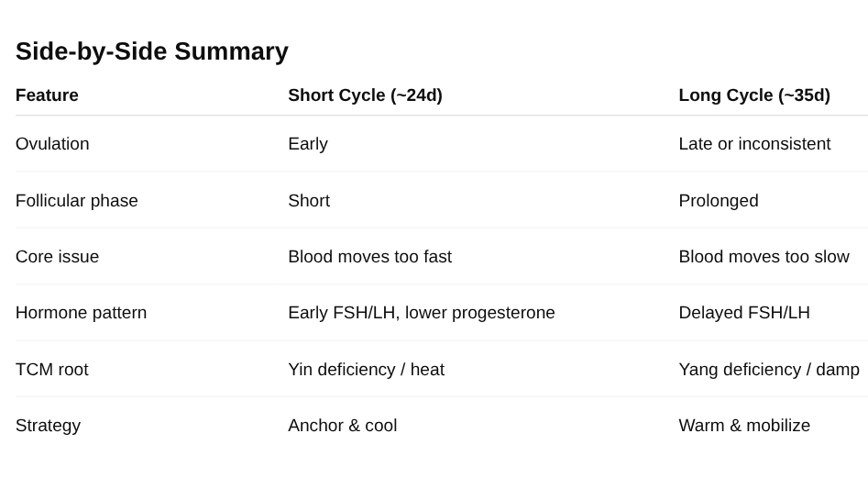This screenshot has height=489, width=868.
Task: Select the Yin deficiency / heat cell
Action: click(366, 370)
